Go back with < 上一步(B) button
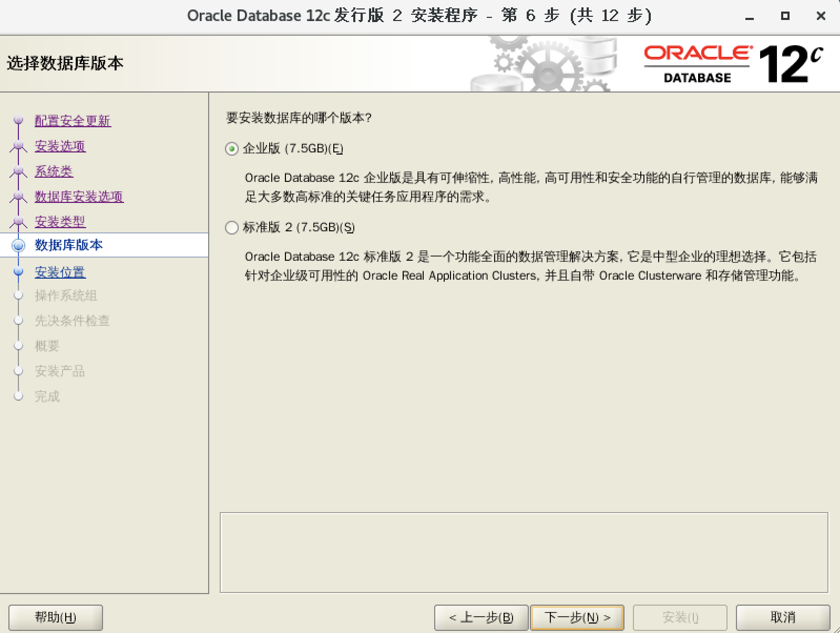This screenshot has height=633, width=840. 481,617
